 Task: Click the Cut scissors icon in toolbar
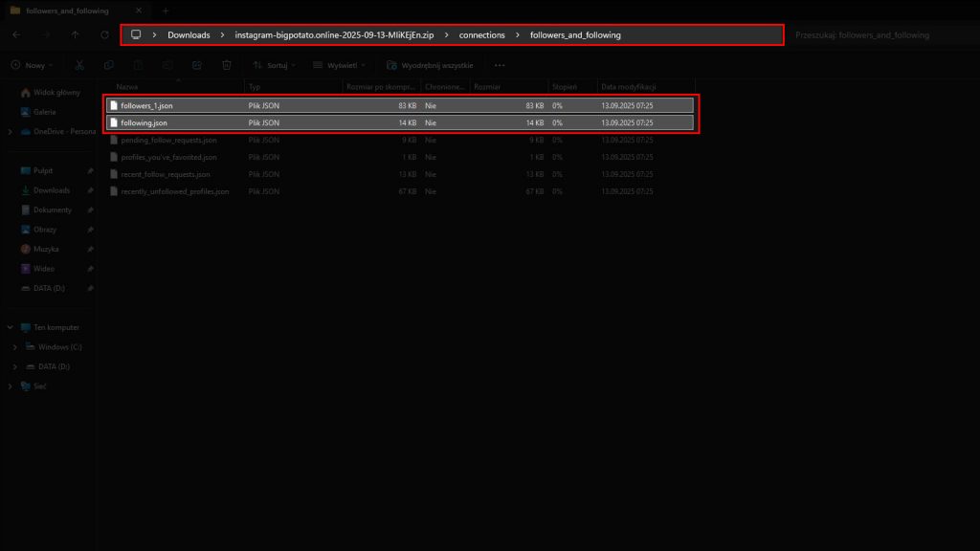(x=79, y=65)
